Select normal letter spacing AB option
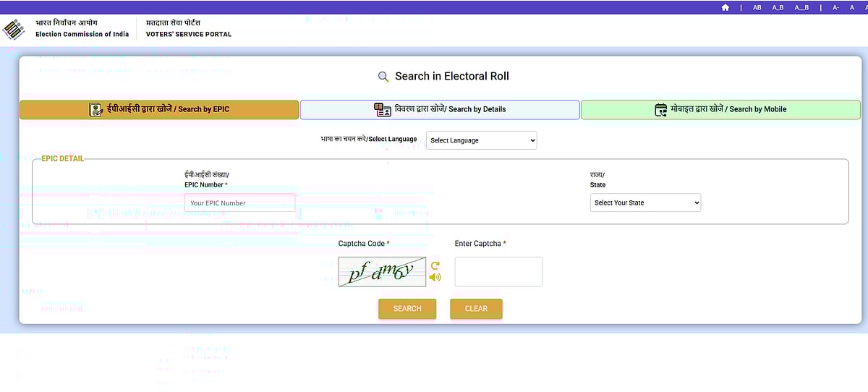This screenshot has width=868, height=392. (x=757, y=7)
